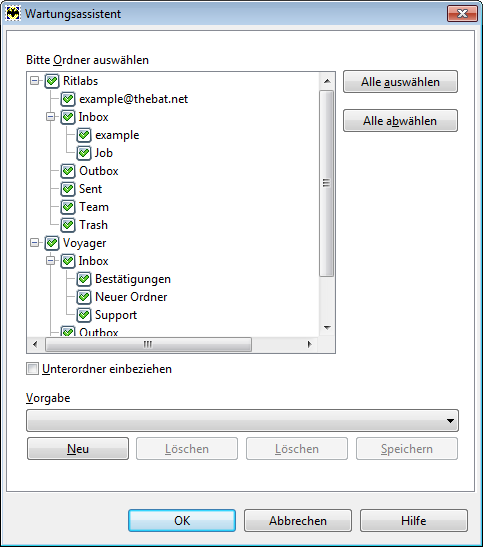Open the Vorgabe dropdown list
The image size is (483, 547).
coord(242,420)
